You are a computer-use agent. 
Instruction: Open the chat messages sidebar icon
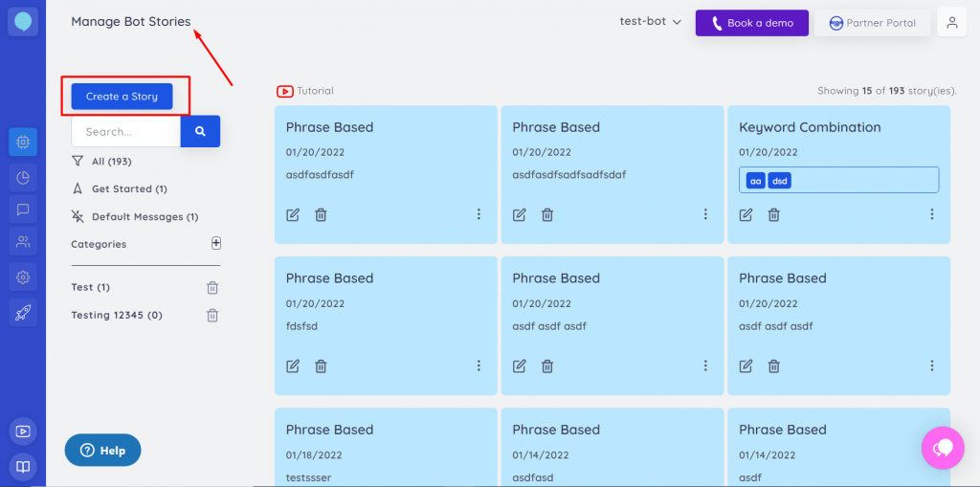(23, 210)
